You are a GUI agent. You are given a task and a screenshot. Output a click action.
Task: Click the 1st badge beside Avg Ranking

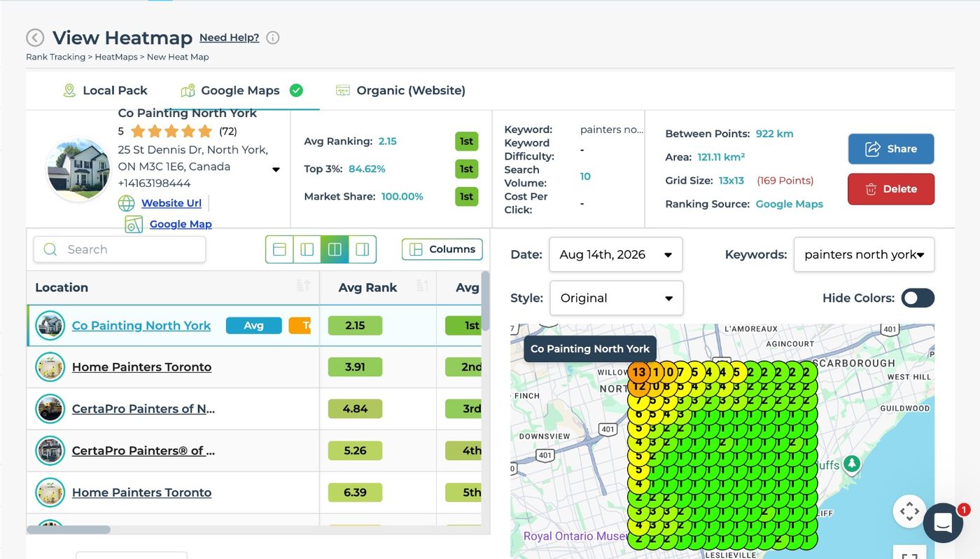tap(466, 142)
